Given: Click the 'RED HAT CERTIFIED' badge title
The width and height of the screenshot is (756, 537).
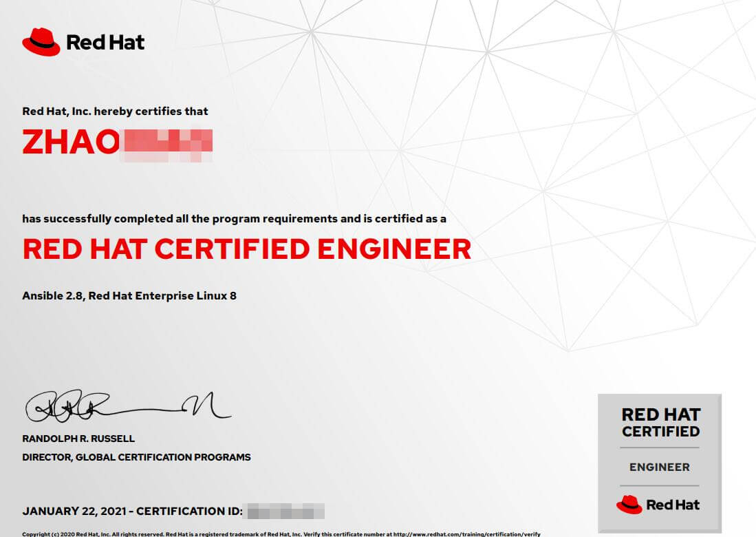Looking at the screenshot, I should [x=660, y=423].
